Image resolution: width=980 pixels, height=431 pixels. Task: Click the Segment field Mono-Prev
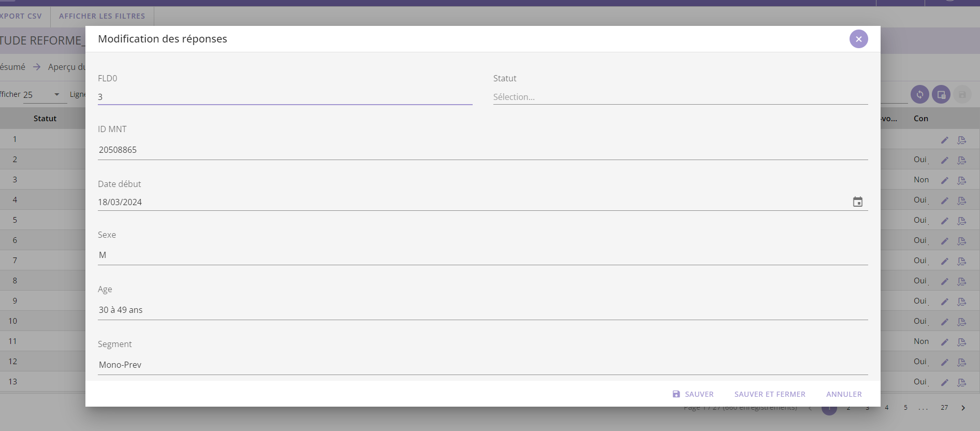tap(482, 365)
